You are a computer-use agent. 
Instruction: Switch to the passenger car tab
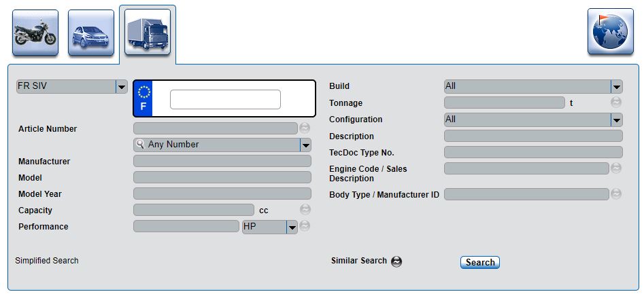click(x=91, y=33)
